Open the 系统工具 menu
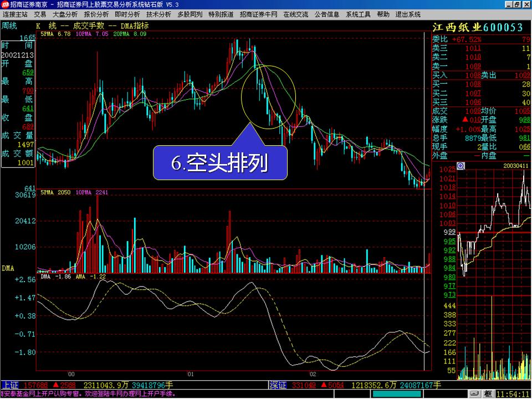The image size is (532, 399). point(359,14)
